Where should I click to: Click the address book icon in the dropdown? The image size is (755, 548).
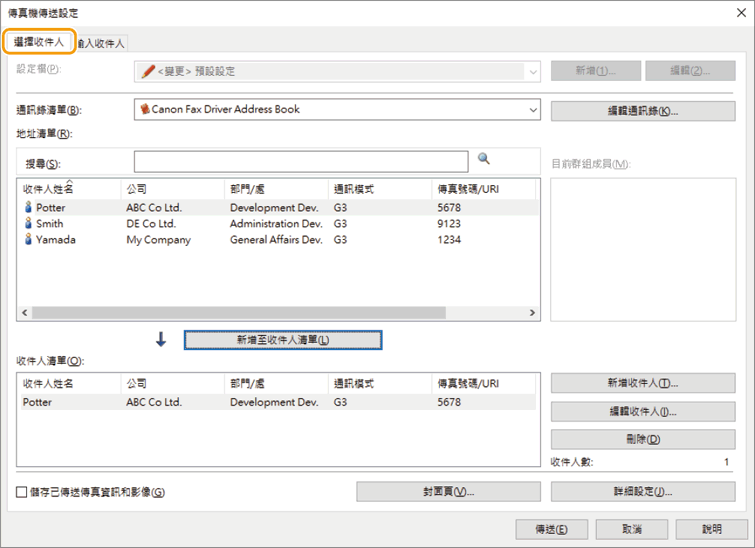click(145, 109)
